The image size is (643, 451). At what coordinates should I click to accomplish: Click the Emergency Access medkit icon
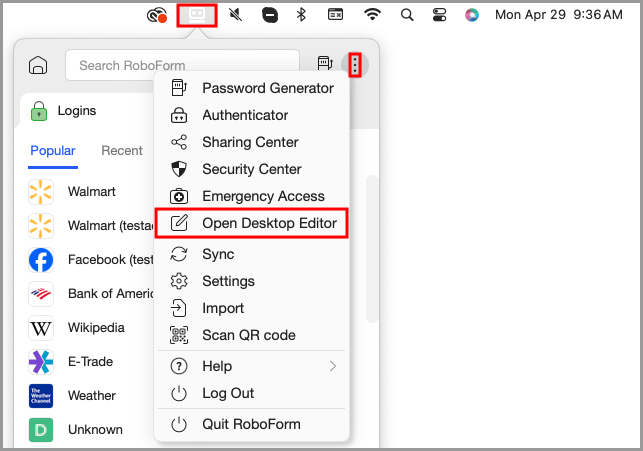click(179, 196)
